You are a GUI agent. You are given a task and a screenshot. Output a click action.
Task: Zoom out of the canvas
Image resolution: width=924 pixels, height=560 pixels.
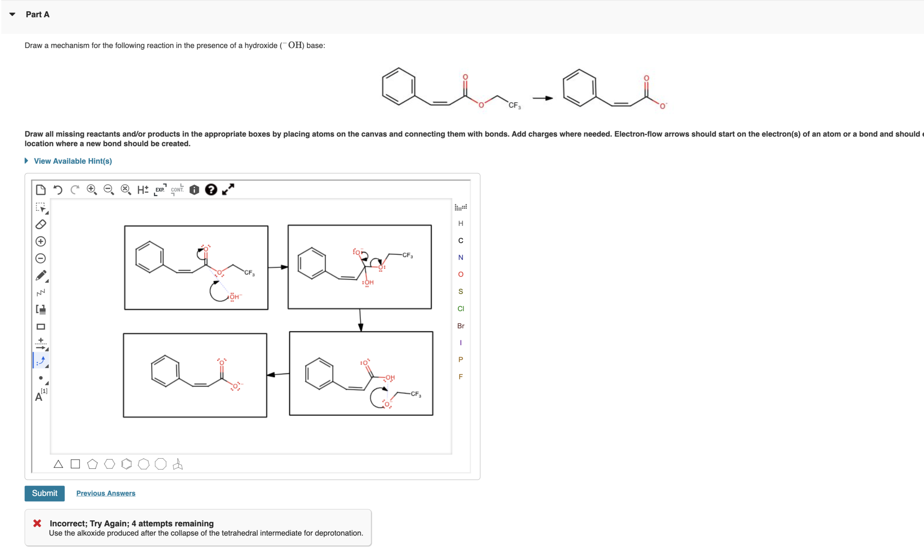click(x=109, y=190)
